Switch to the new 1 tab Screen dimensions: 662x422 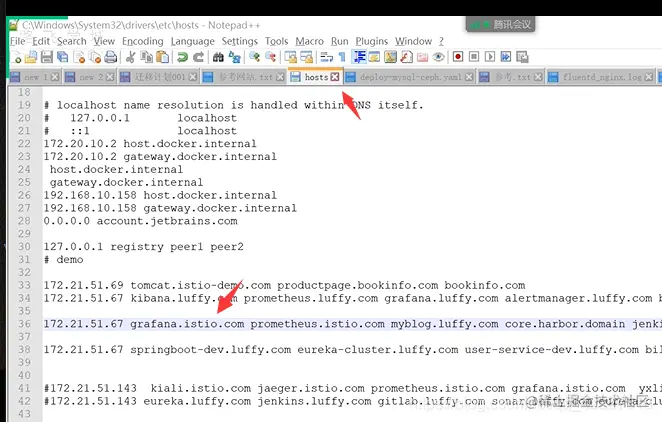tap(35, 77)
